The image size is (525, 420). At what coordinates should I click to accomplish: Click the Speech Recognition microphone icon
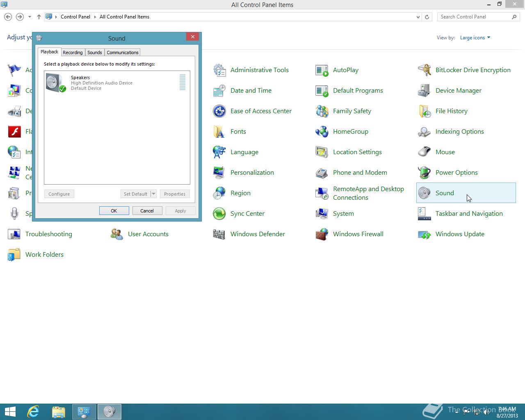coord(14,214)
